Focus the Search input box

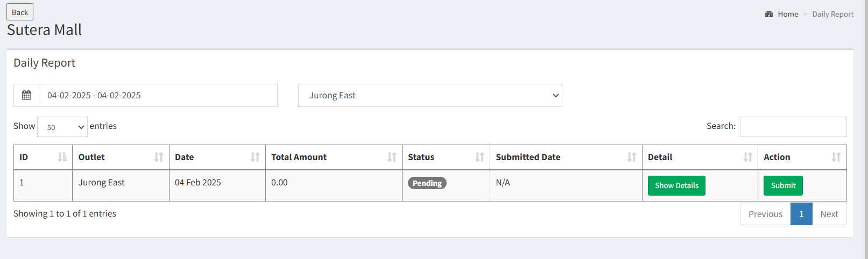(x=793, y=127)
